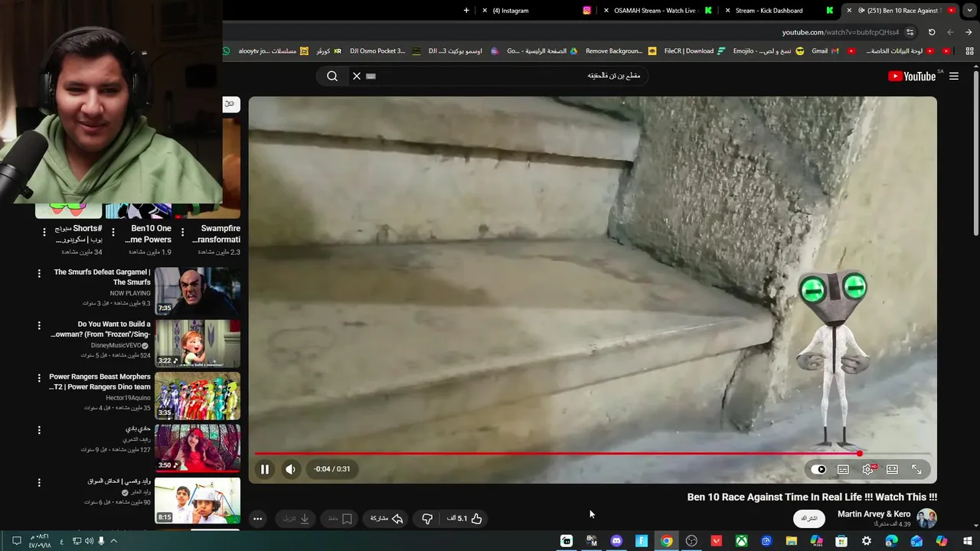Open Discord from the taskbar
980x551 pixels.
point(616,541)
